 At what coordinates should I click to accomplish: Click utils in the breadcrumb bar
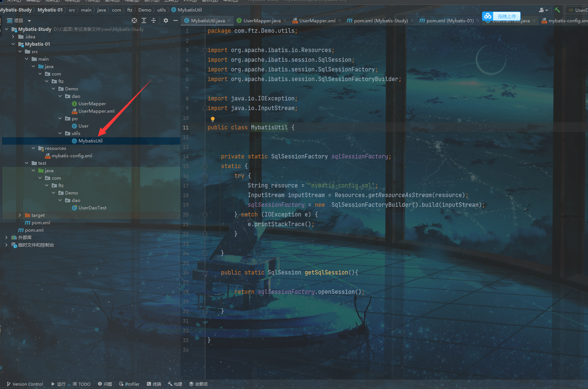161,10
